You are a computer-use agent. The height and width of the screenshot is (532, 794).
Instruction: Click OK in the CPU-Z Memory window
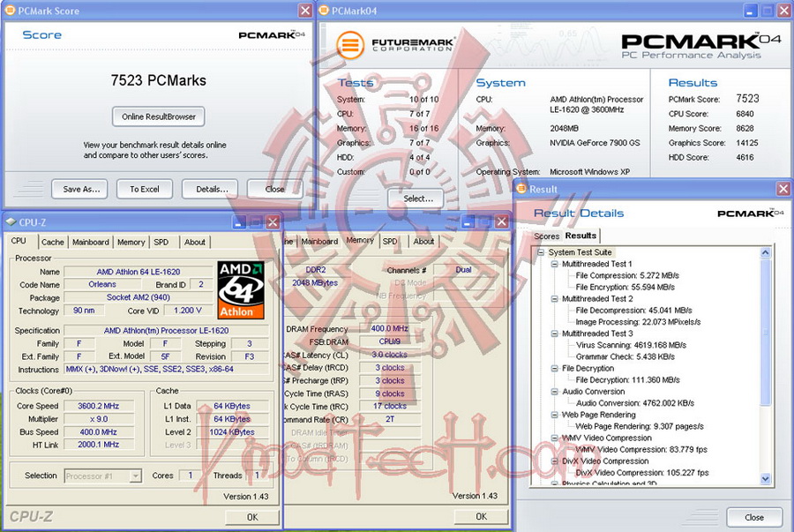(481, 516)
